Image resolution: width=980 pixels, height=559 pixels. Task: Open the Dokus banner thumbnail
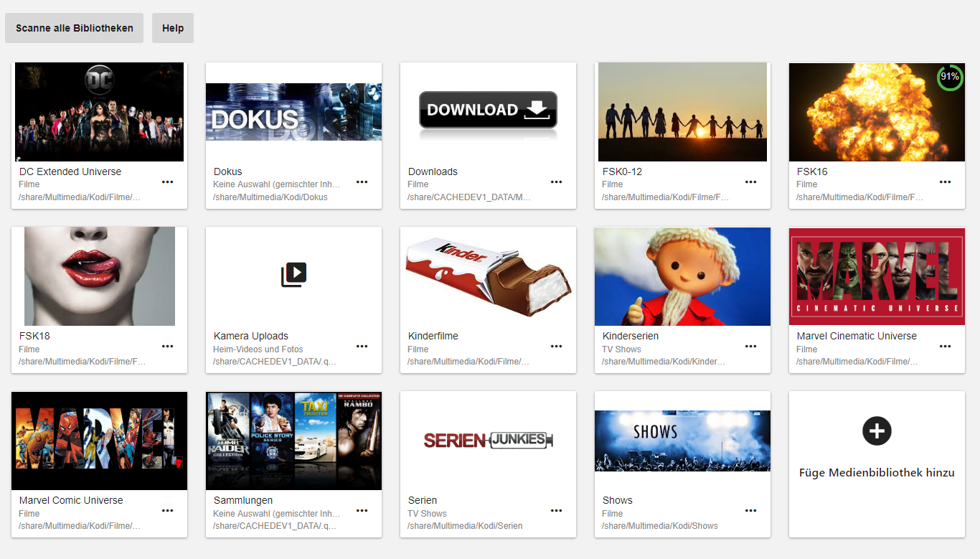pos(293,112)
